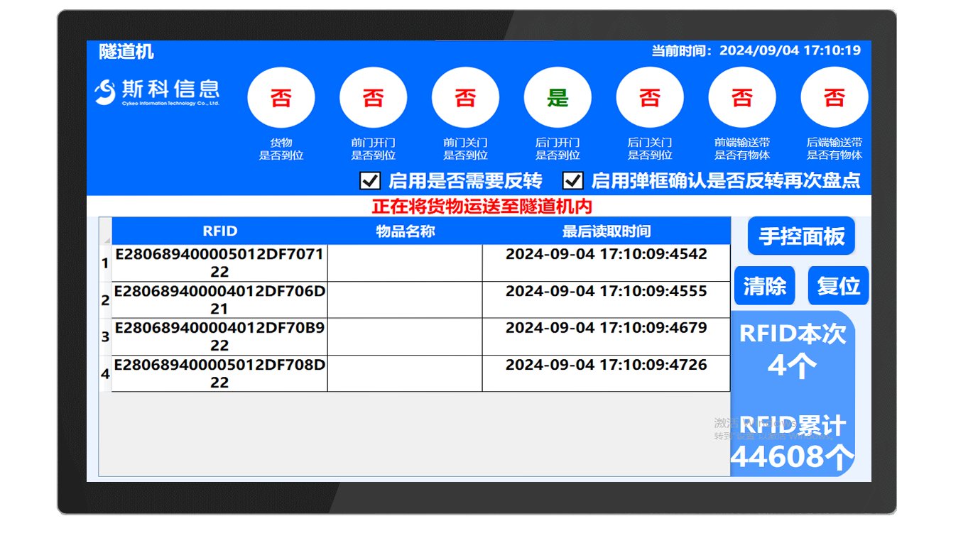
Task: Click the RFID本次 4个 count display
Action: point(793,346)
